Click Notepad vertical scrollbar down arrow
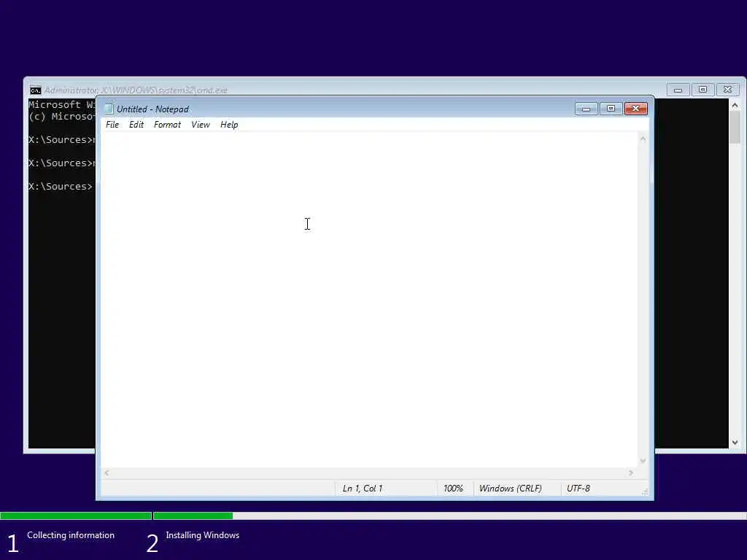This screenshot has height=560, width=747. tap(643, 461)
